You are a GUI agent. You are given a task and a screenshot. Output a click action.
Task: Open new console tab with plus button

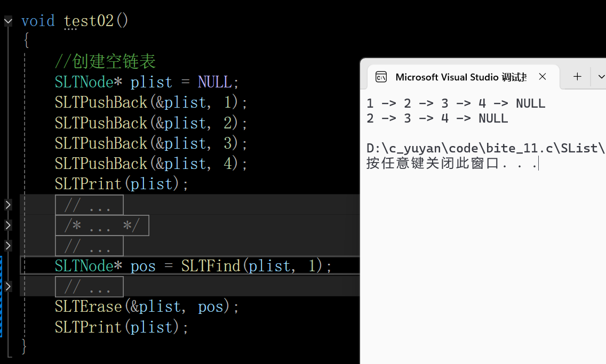[x=577, y=77]
